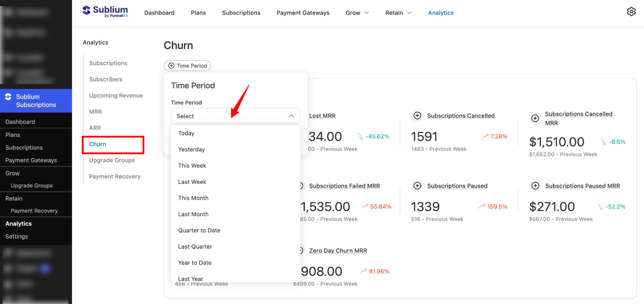Click plus icon beside Subscriptions Cancelled MRR

[535, 118]
